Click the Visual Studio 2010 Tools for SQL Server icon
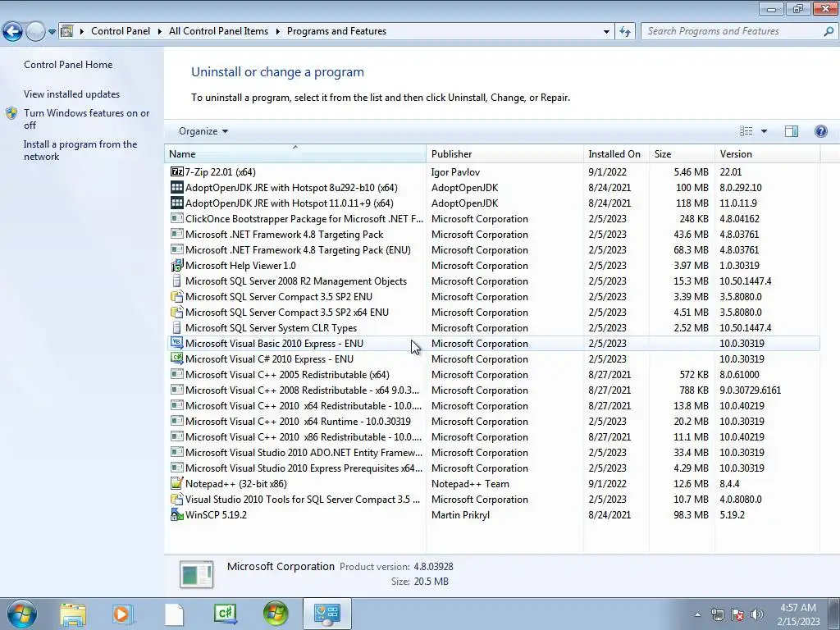The image size is (840, 630). click(x=177, y=500)
